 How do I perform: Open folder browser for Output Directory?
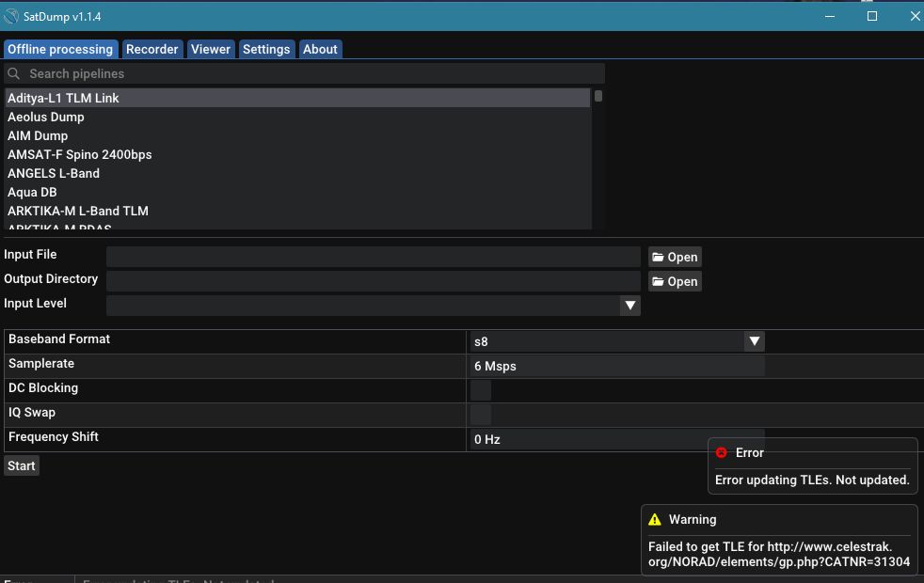(675, 281)
